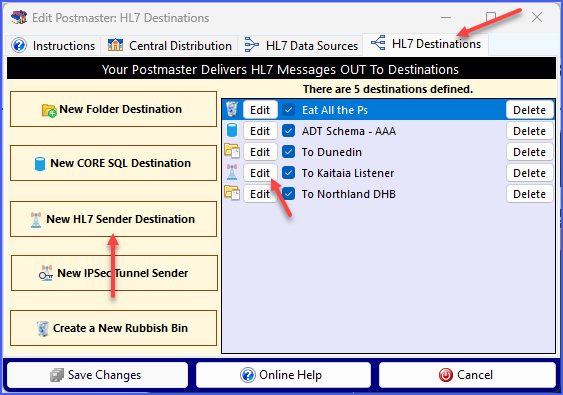Delete the To Northland DHB destination
This screenshot has width=563, height=395.
[530, 194]
